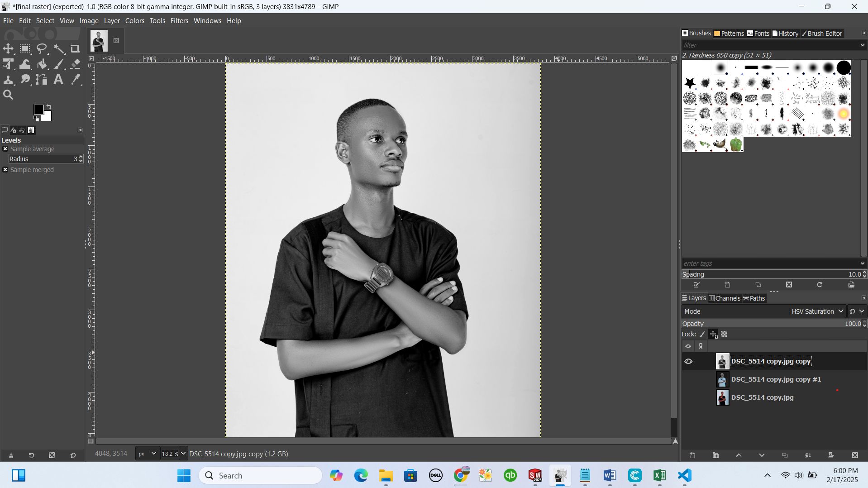Edit the selected brush

point(696,285)
